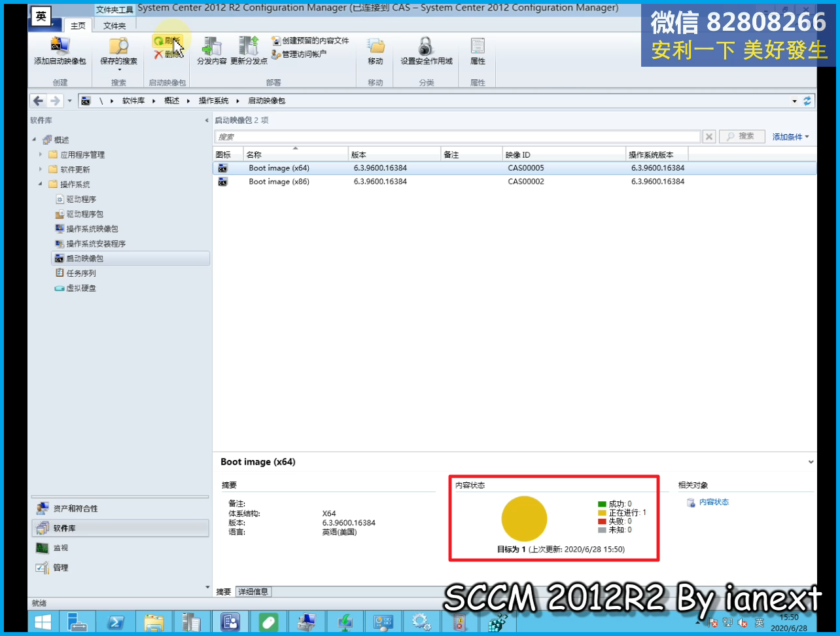Viewport: 840px width, 636px height.
Task: Click 创建预留的内容文件 in the ribbon
Action: [310, 41]
